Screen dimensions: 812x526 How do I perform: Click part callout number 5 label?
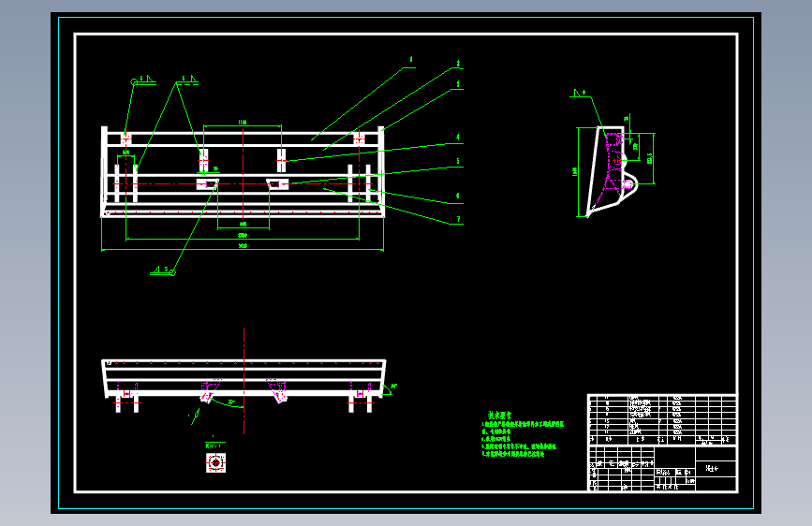tap(458, 162)
